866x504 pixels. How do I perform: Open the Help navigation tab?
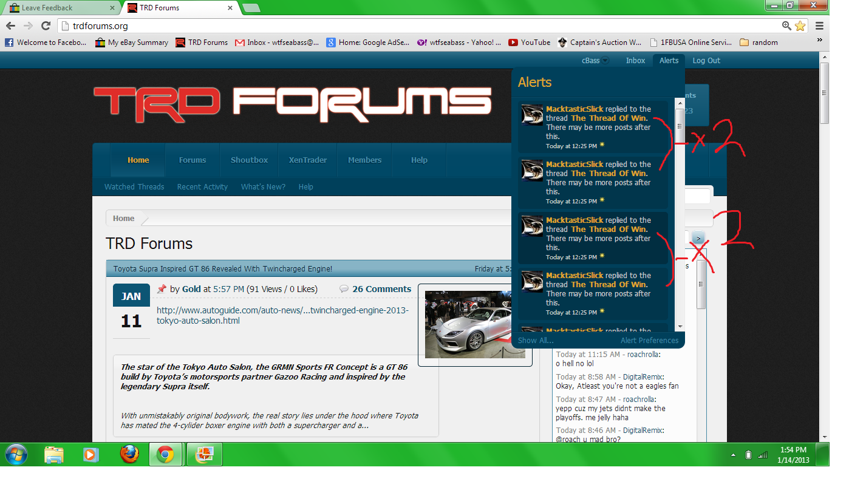click(x=419, y=160)
